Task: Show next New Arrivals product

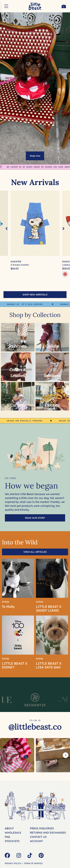Action: [x=63, y=228]
